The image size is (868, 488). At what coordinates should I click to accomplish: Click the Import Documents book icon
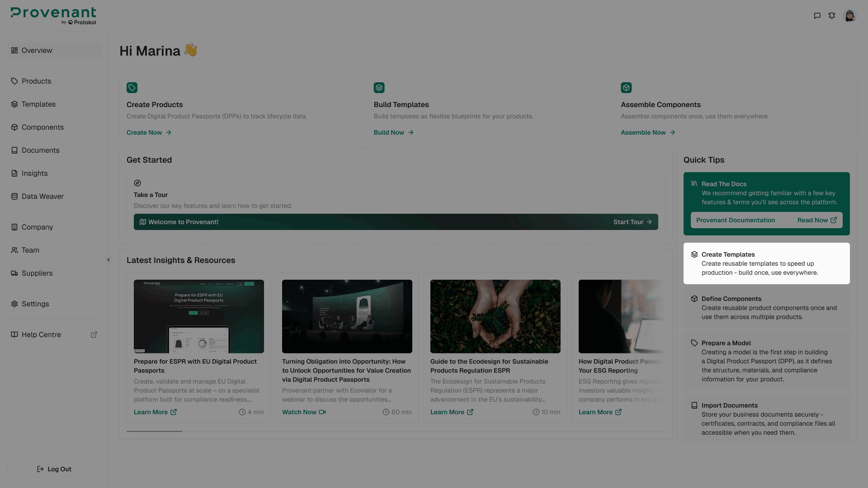[x=694, y=405]
